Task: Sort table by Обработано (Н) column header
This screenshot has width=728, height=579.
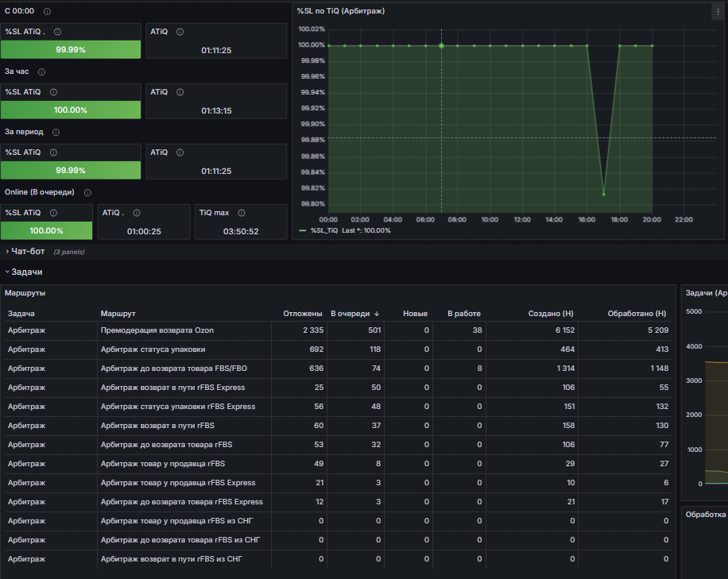Action: point(637,314)
